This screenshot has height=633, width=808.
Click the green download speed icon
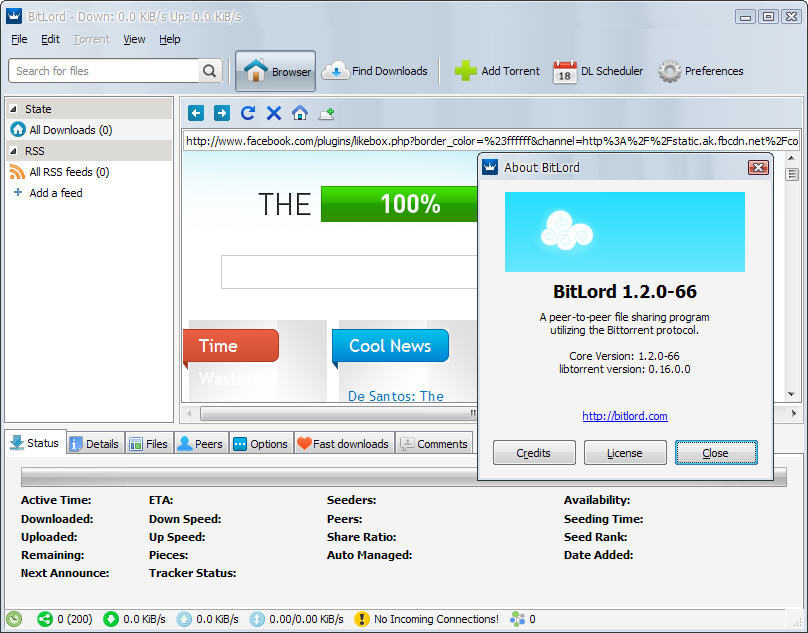[111, 619]
